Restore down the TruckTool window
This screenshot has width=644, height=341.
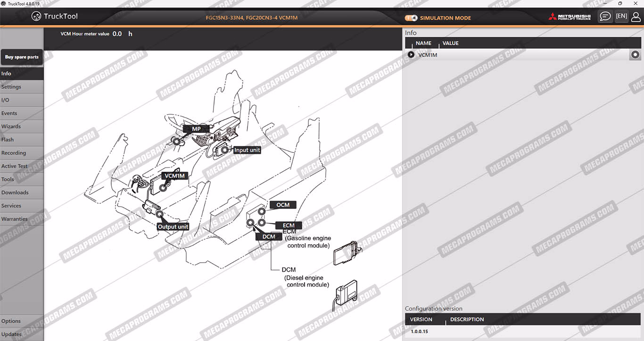tap(619, 3)
